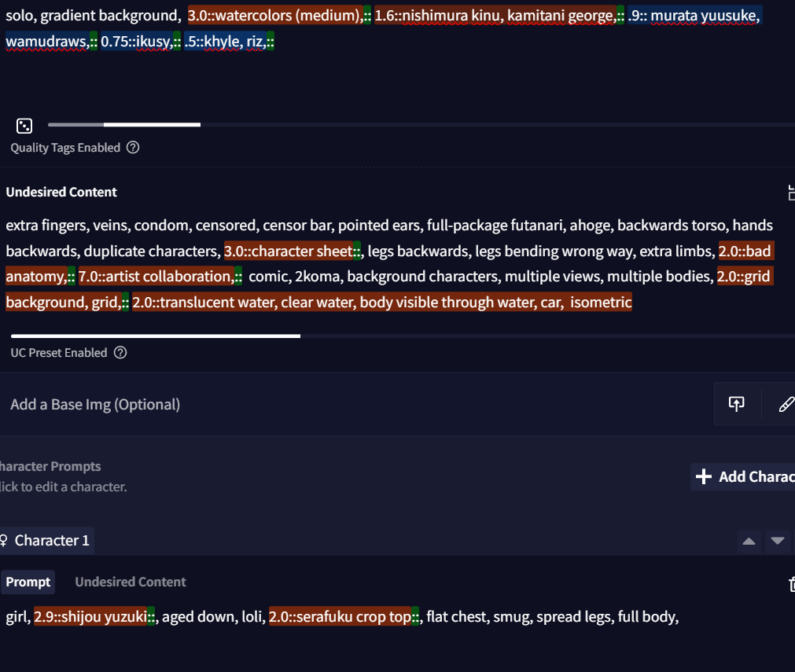Click '3.0::character sheet' in undesired content
Screen dimensions: 795x672
point(289,252)
